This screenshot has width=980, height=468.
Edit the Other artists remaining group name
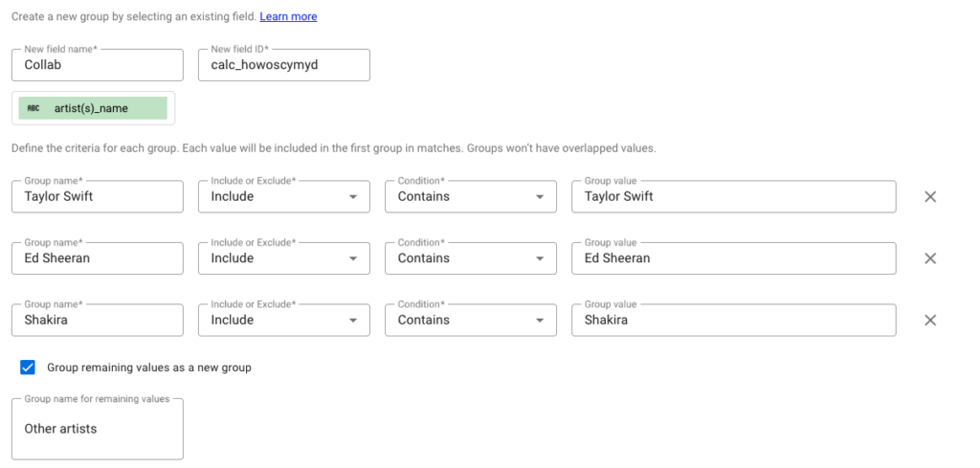pos(97,429)
